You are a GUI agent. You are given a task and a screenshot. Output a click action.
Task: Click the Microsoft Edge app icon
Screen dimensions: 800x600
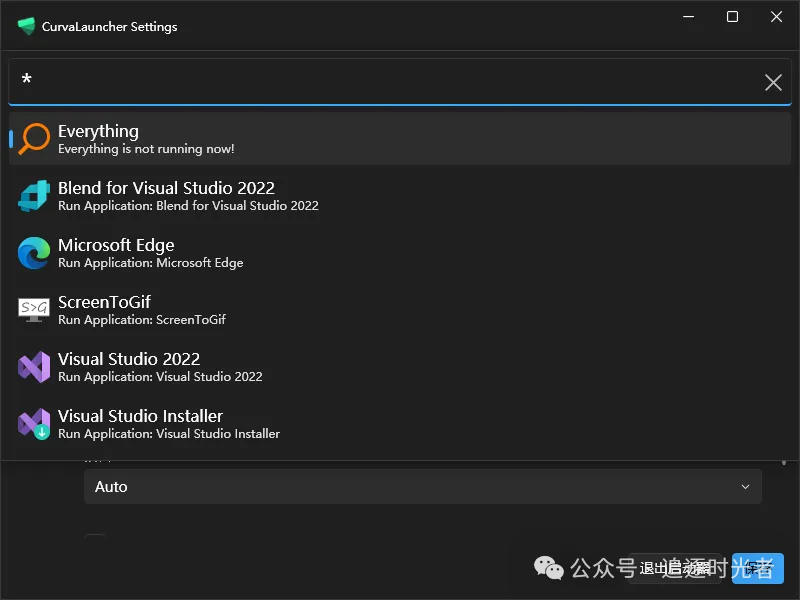(34, 253)
